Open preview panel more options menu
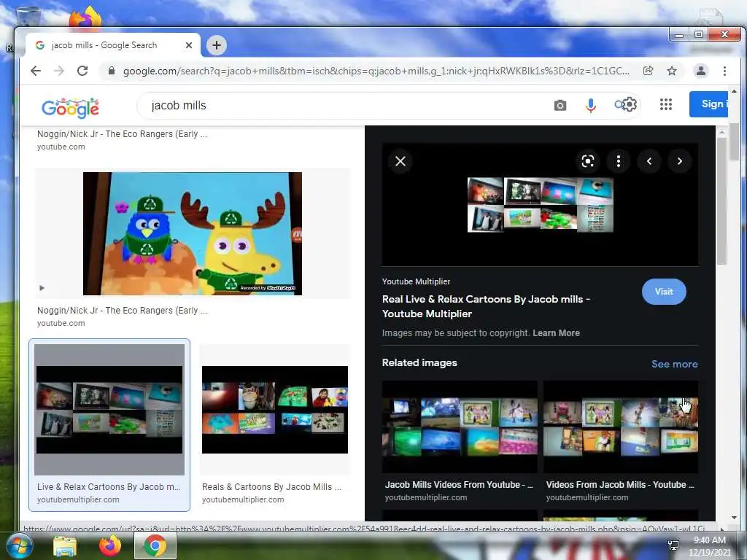 (x=619, y=161)
